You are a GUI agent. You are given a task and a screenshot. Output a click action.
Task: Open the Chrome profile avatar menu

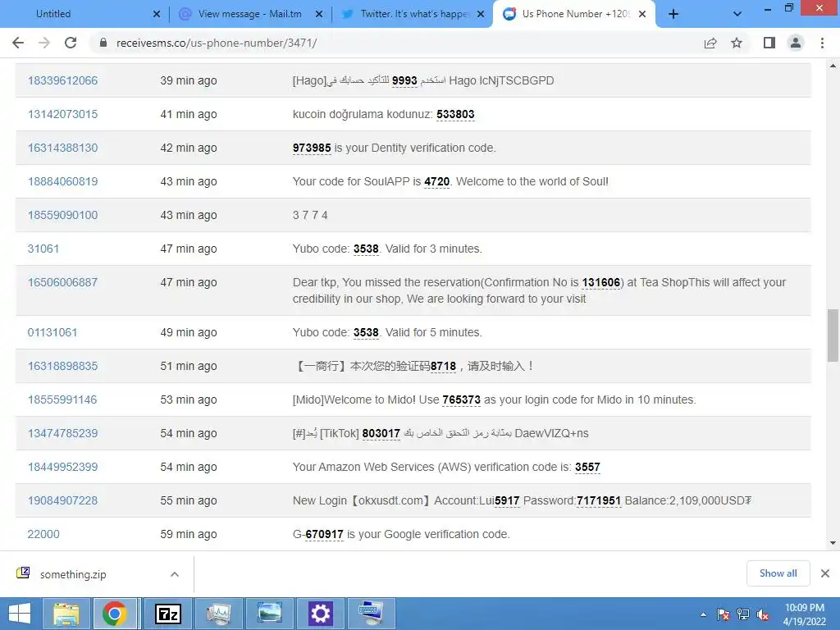point(796,43)
